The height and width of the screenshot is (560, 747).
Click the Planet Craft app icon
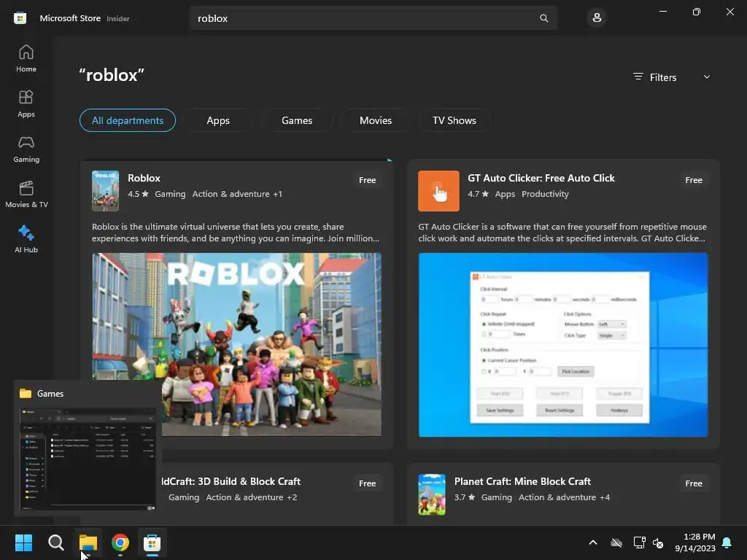coord(432,494)
